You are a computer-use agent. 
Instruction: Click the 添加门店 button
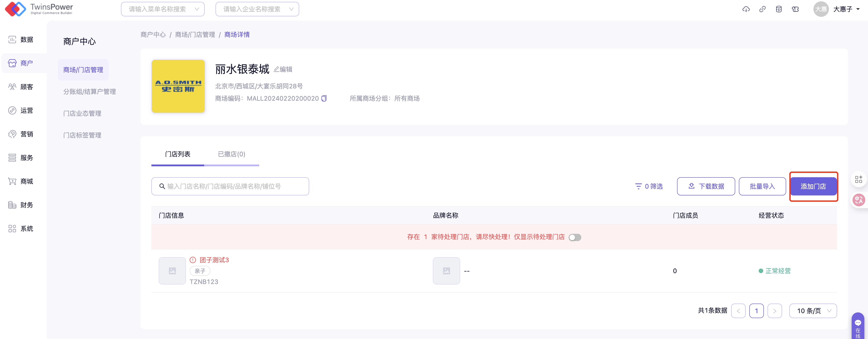coord(813,187)
